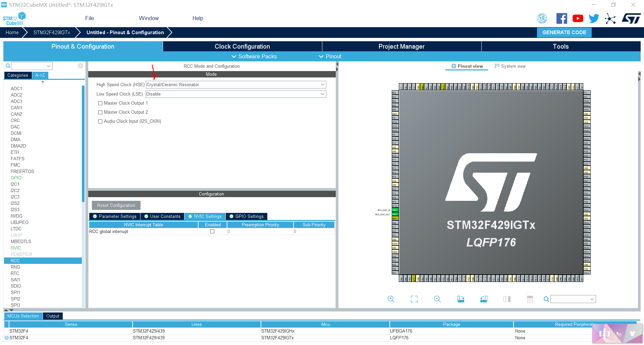
Task: Select GPIO in peripheral list
Action: point(16,178)
